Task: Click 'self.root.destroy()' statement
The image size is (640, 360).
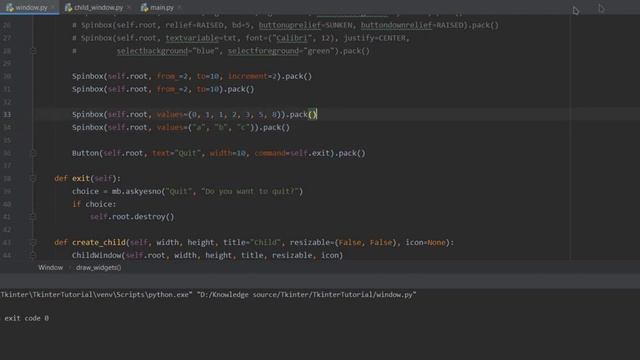Action: pos(132,217)
